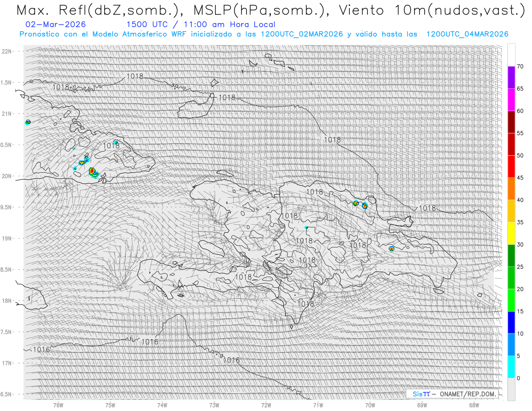532x411 pixels.
Task: Click the "70W" longitude axis label
Action: [x=370, y=405]
